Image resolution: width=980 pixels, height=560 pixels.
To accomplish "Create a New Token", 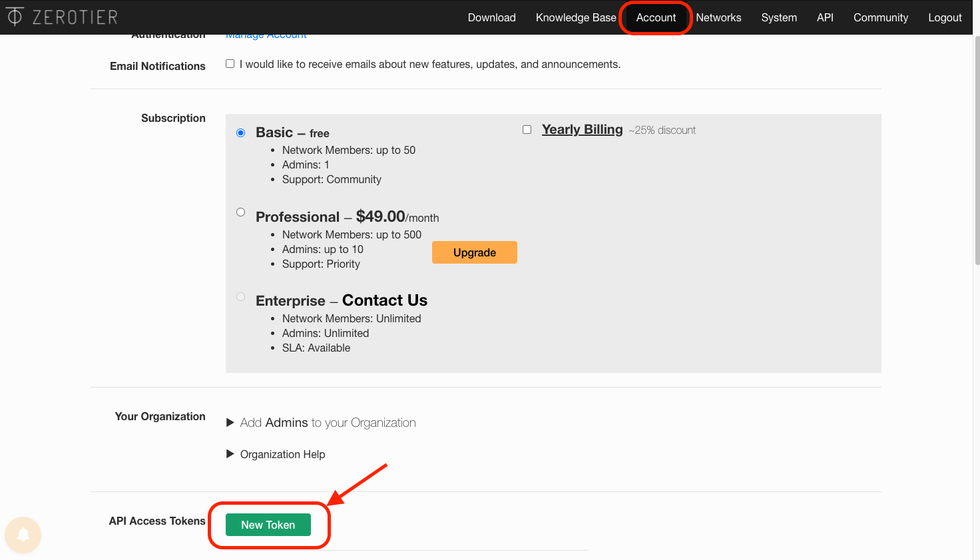I will click(x=268, y=525).
